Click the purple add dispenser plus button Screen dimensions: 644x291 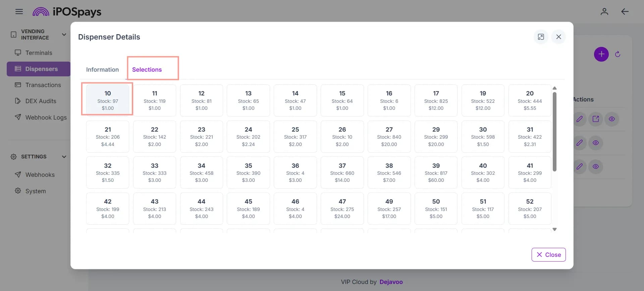601,54
